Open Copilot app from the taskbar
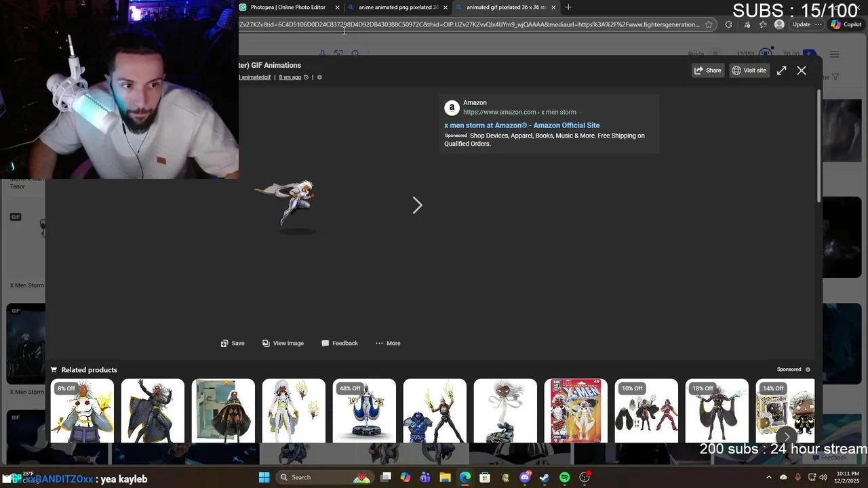Viewport: 868px width, 488px height. tap(406, 477)
